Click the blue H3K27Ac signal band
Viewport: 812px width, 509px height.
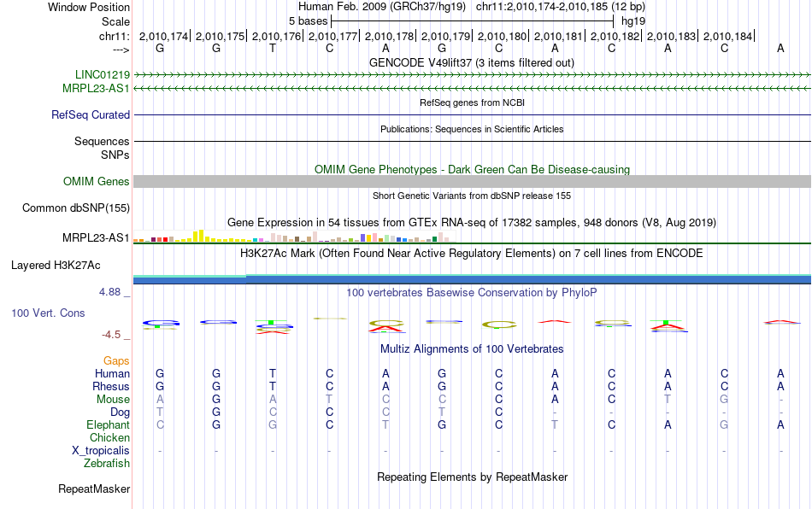tap(473, 280)
